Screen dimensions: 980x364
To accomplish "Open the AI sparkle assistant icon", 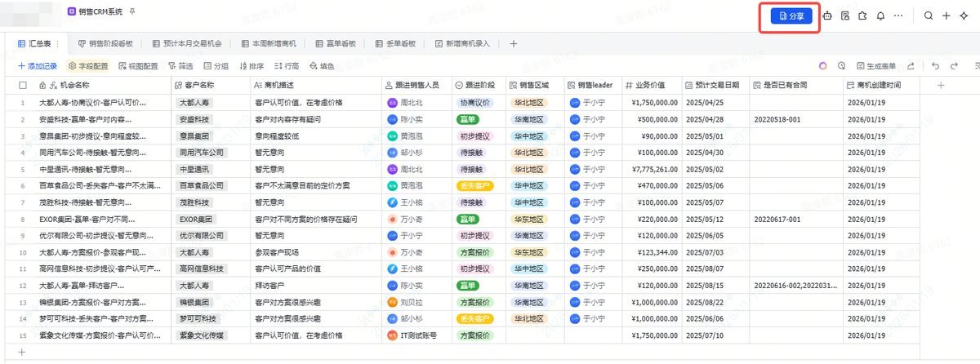I will [964, 16].
